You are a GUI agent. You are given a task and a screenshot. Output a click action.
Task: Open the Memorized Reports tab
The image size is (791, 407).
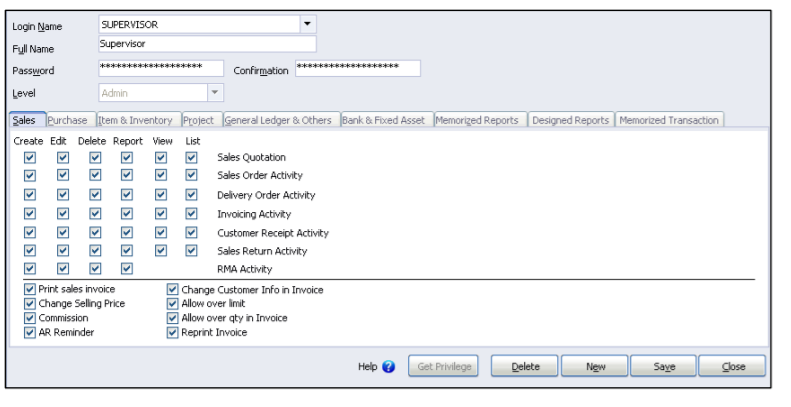tap(477, 120)
